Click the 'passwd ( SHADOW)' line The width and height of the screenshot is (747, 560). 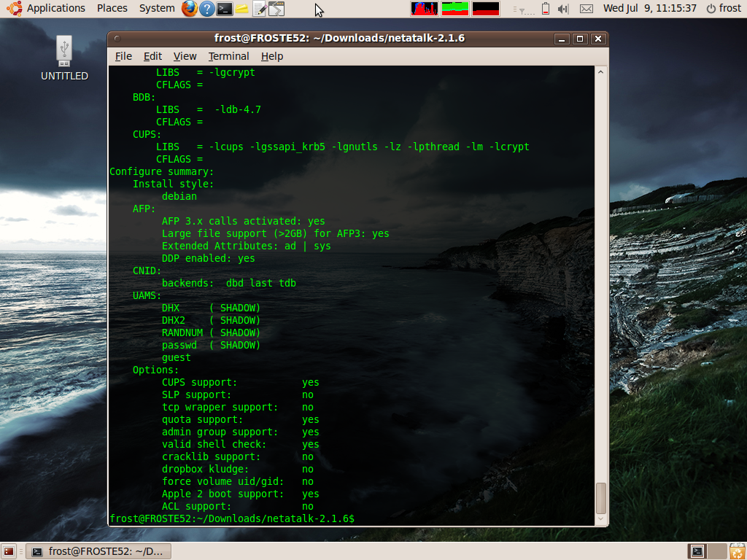click(211, 345)
